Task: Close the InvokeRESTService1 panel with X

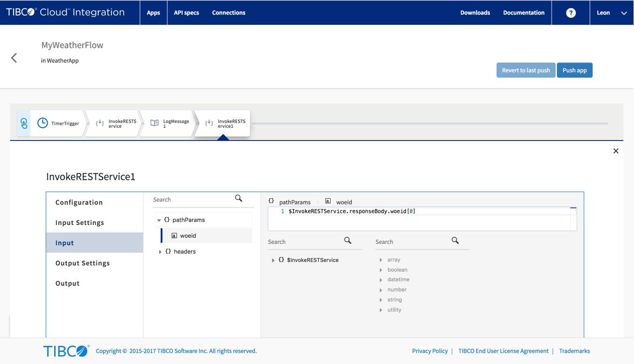Action: [x=616, y=151]
